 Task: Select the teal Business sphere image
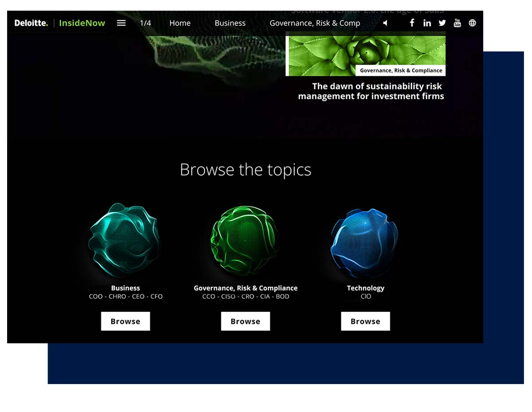point(125,240)
